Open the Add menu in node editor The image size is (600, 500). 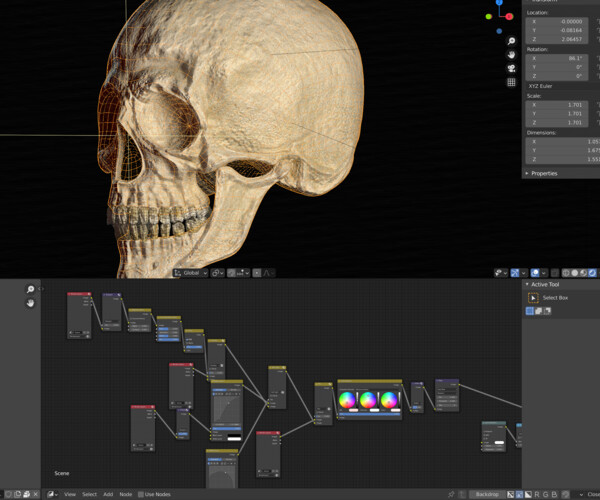point(108,494)
